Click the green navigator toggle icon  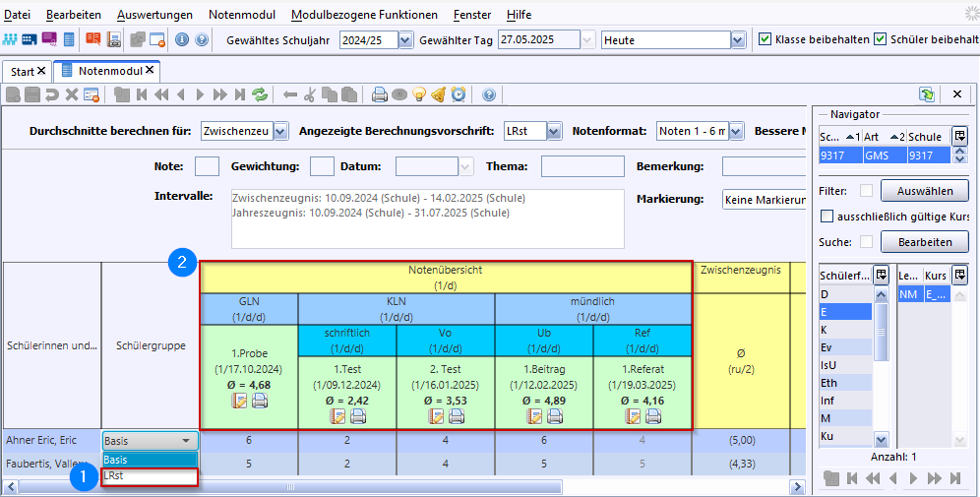tap(927, 94)
